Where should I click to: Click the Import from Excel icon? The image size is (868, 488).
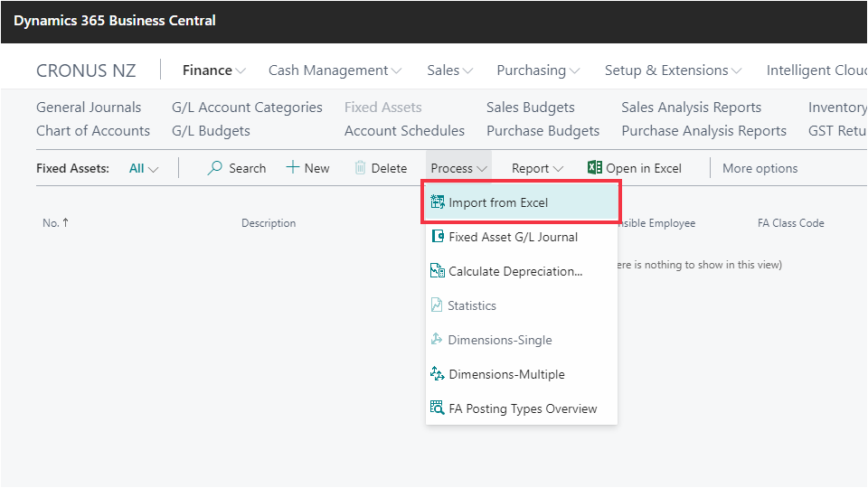438,202
